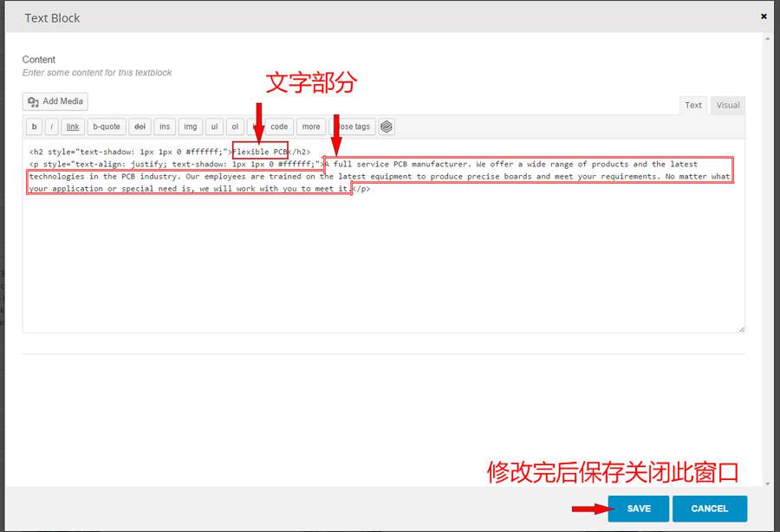Click the layered shortcode icon in toolbar
The width and height of the screenshot is (780, 532).
(x=387, y=127)
